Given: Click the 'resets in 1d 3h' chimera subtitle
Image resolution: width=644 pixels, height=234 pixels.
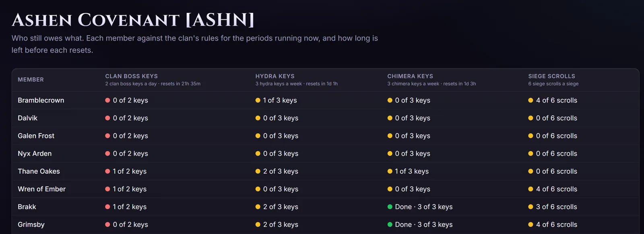Looking at the screenshot, I should pos(459,84).
